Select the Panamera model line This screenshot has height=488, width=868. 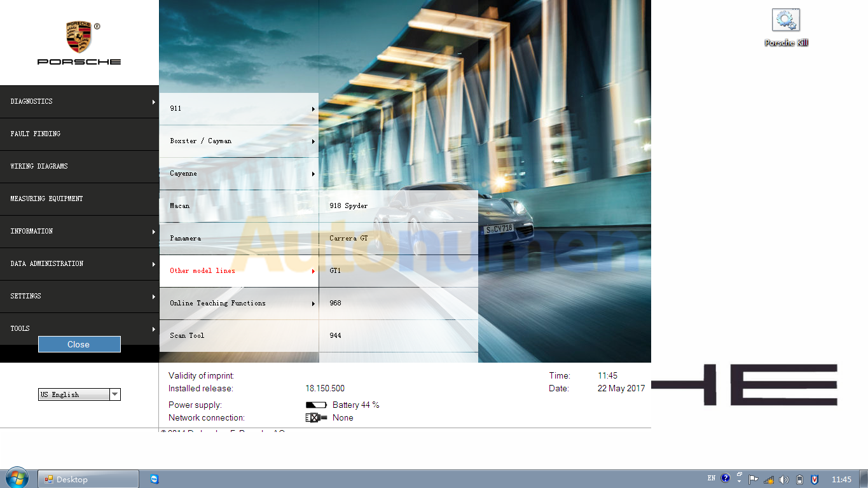(239, 239)
